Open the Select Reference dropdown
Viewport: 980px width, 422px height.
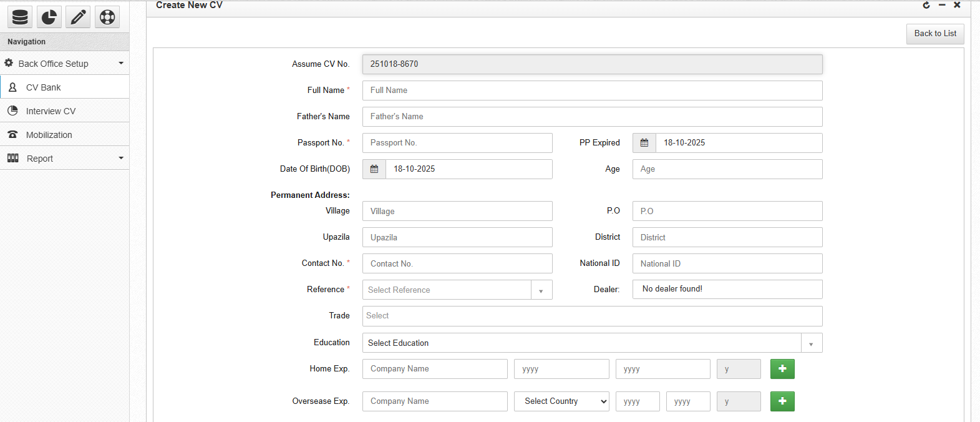click(x=457, y=290)
